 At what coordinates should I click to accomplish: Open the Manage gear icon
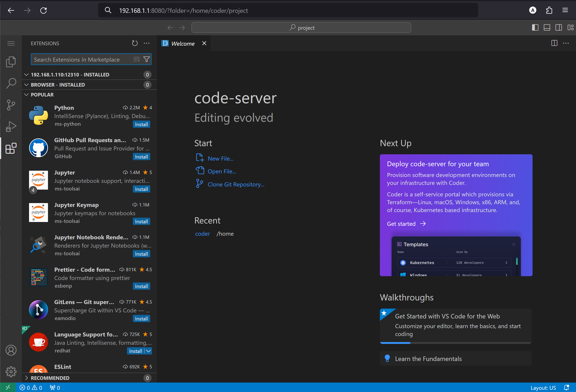point(11,372)
